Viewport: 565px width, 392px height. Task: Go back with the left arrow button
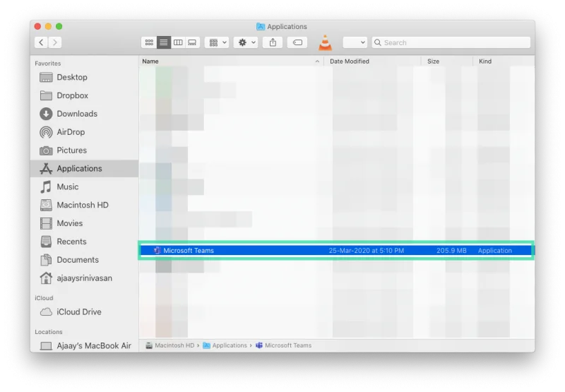point(41,42)
